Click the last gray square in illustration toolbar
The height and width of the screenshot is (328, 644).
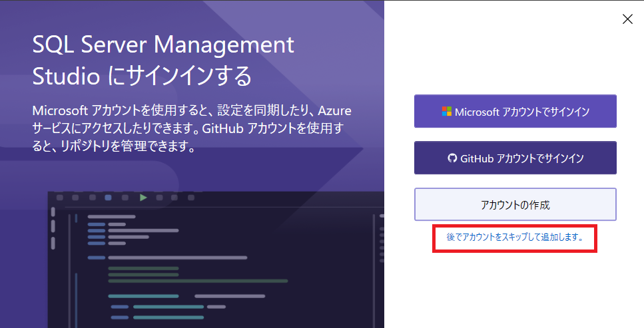coord(191,198)
